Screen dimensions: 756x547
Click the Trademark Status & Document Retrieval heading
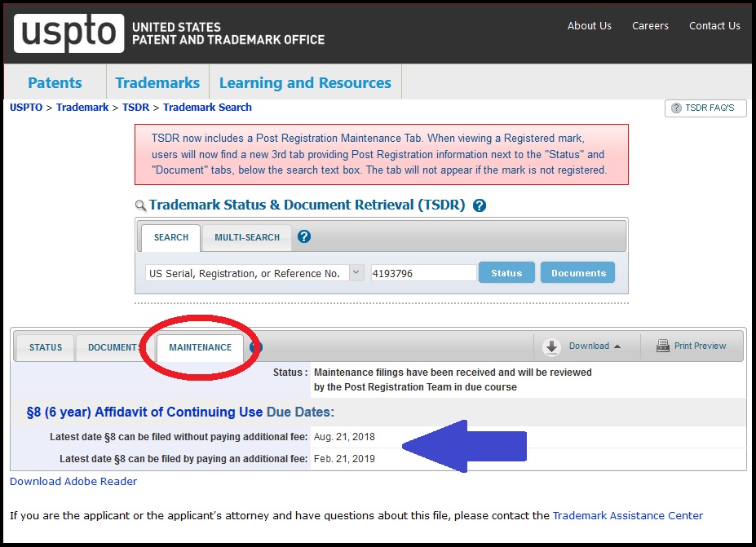tap(307, 205)
